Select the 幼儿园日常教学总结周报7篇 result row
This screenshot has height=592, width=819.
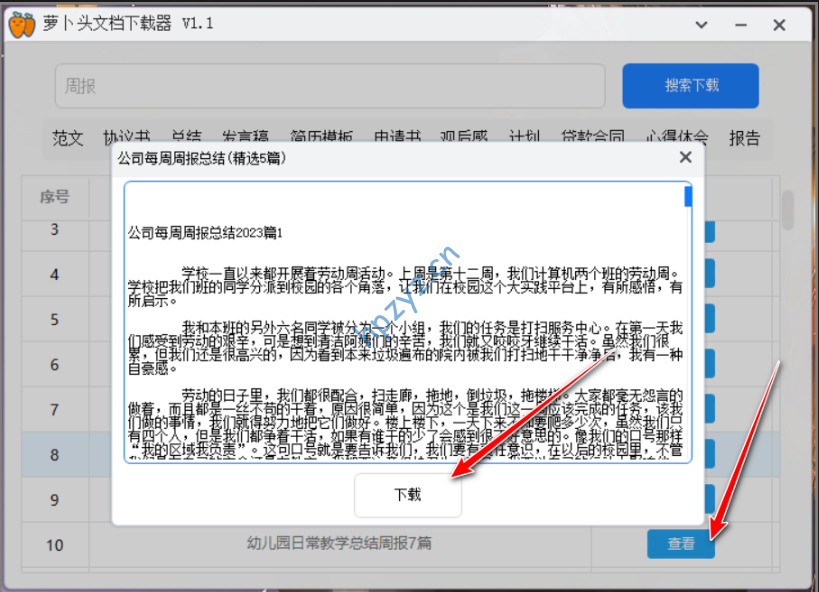click(x=339, y=544)
